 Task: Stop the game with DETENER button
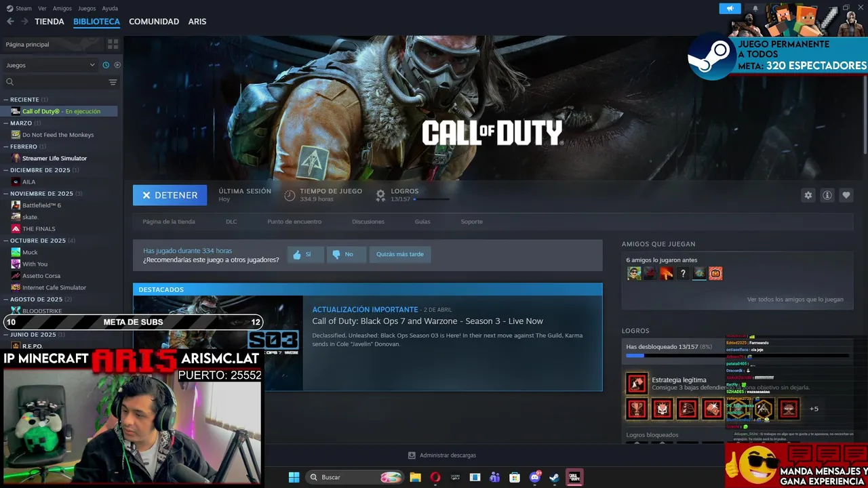pos(170,195)
